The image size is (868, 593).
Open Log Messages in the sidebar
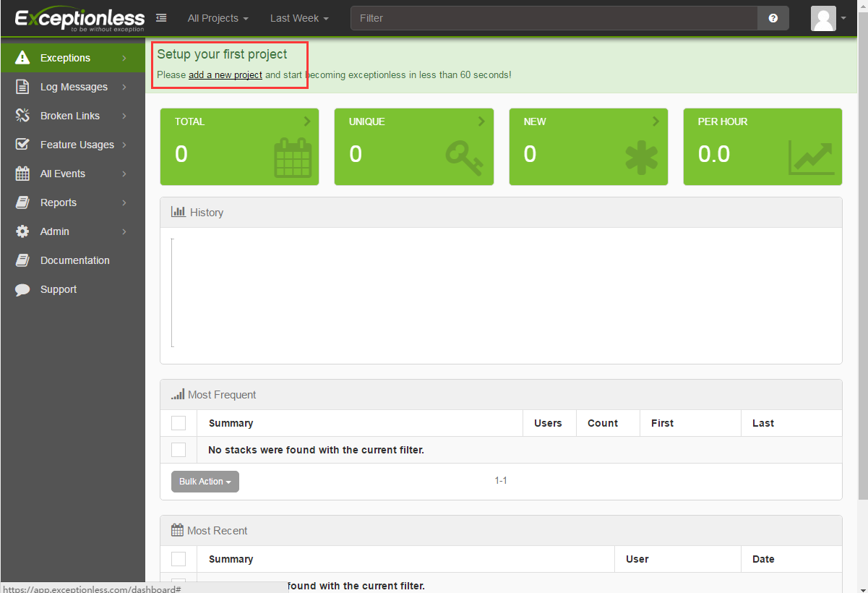(x=74, y=87)
